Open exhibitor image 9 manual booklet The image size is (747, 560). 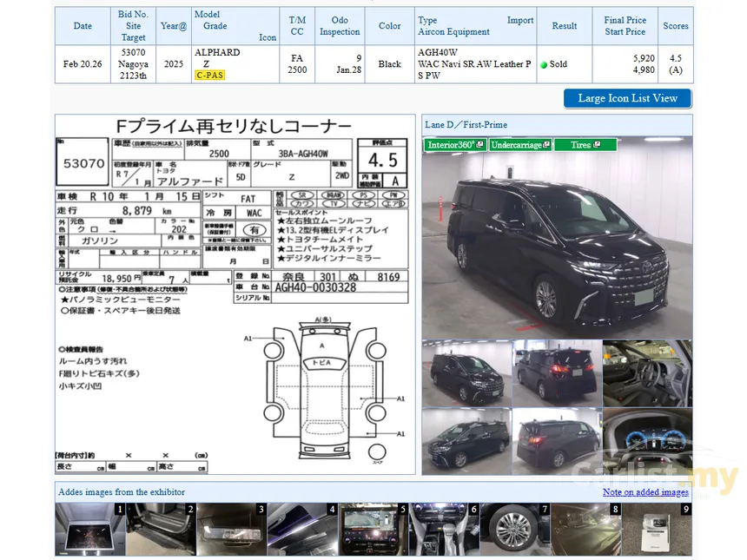657,530
